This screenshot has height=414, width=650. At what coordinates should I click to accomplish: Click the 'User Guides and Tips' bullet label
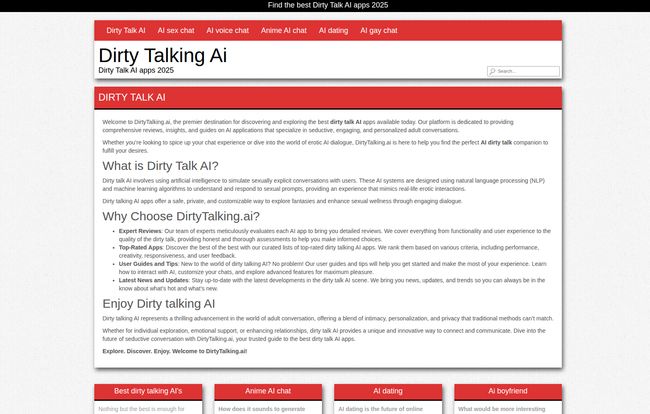tap(148, 264)
